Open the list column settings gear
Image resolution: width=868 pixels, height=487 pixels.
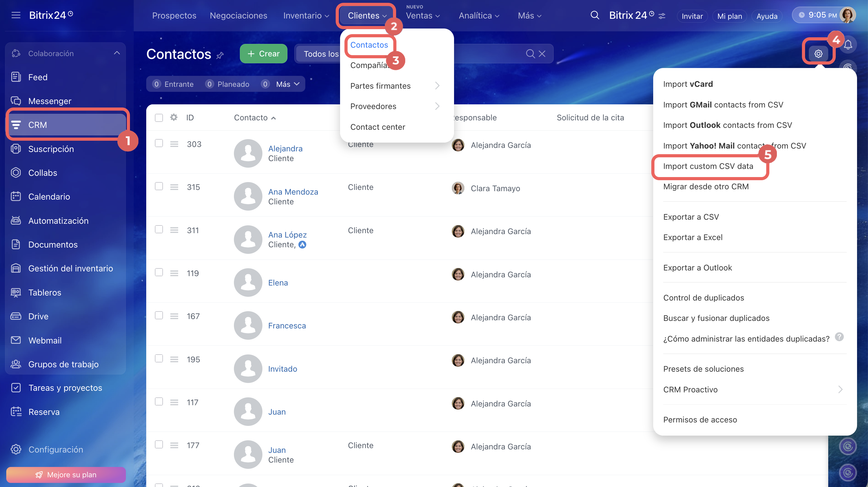tap(173, 118)
